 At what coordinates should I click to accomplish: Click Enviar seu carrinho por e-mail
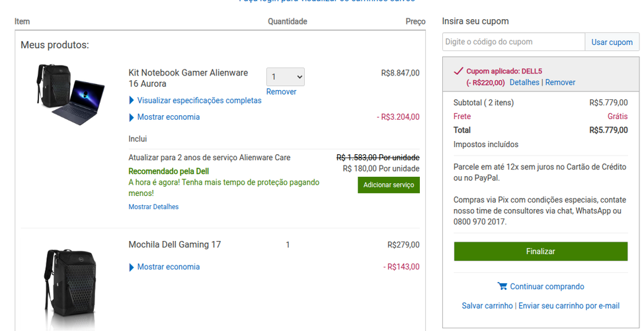click(569, 305)
